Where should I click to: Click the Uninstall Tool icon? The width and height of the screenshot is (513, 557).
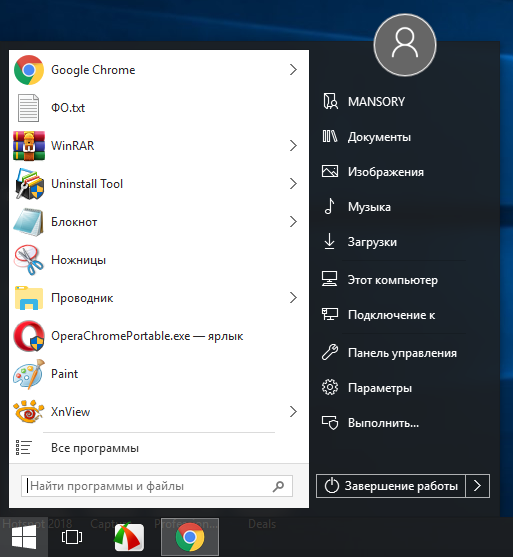click(x=29, y=184)
